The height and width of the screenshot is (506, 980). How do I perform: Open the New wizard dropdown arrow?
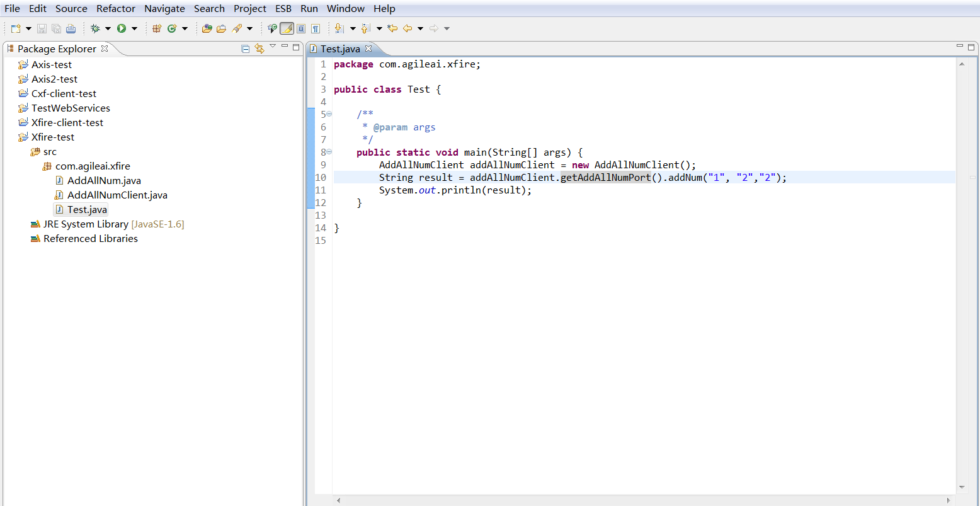click(x=28, y=29)
